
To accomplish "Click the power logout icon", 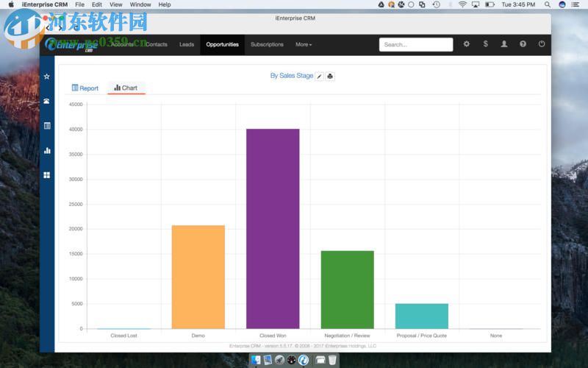I will (x=542, y=44).
